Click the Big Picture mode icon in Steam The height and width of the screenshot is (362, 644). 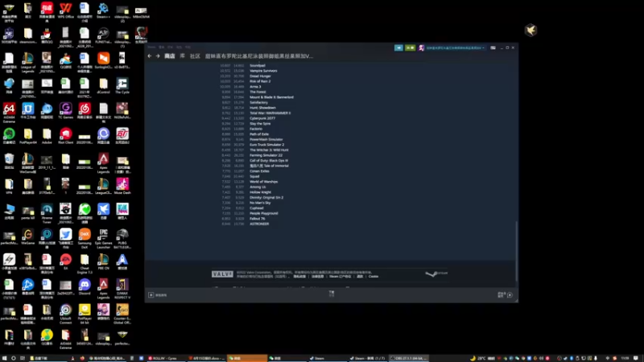coord(493,47)
